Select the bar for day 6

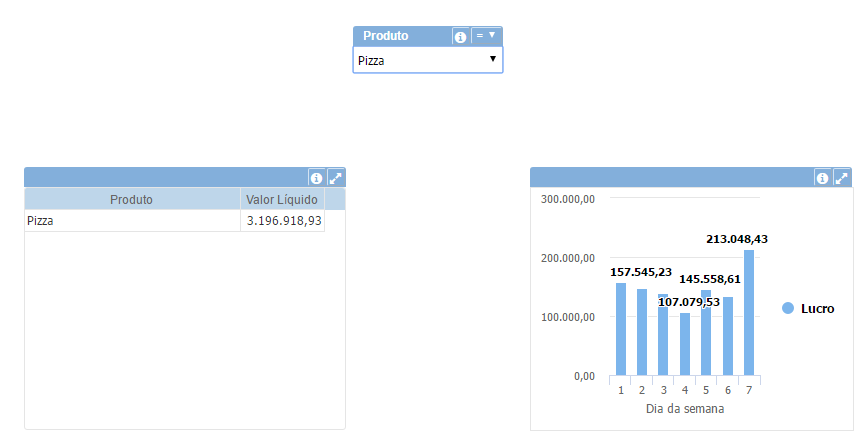coord(728,337)
